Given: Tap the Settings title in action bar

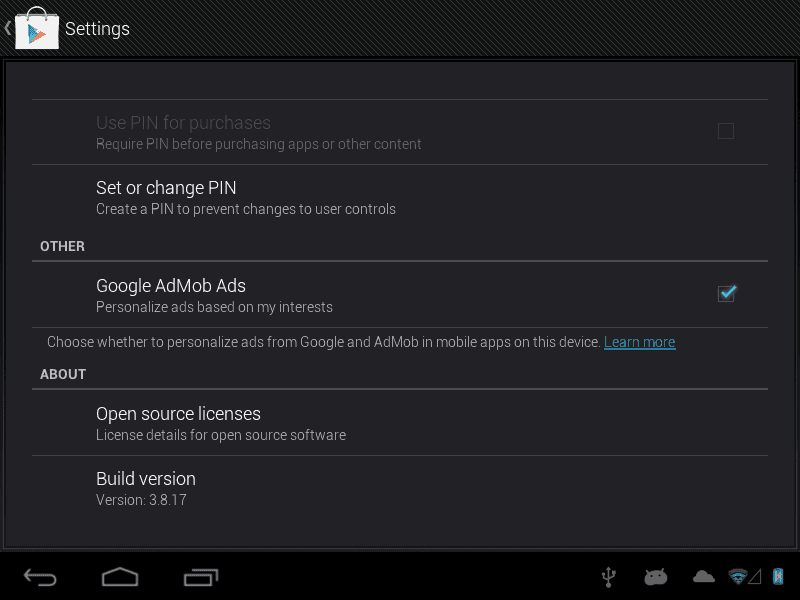Looking at the screenshot, I should coord(97,29).
